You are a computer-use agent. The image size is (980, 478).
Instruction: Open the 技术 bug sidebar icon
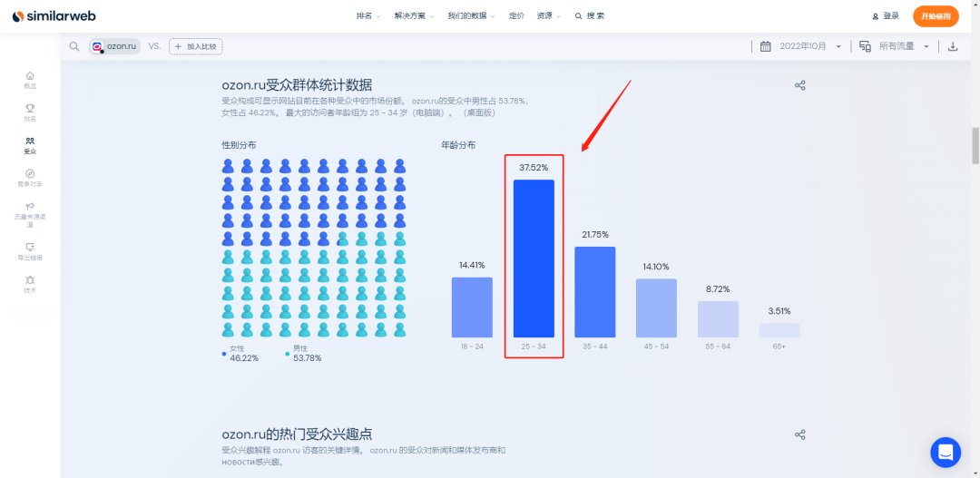pyautogui.click(x=30, y=279)
